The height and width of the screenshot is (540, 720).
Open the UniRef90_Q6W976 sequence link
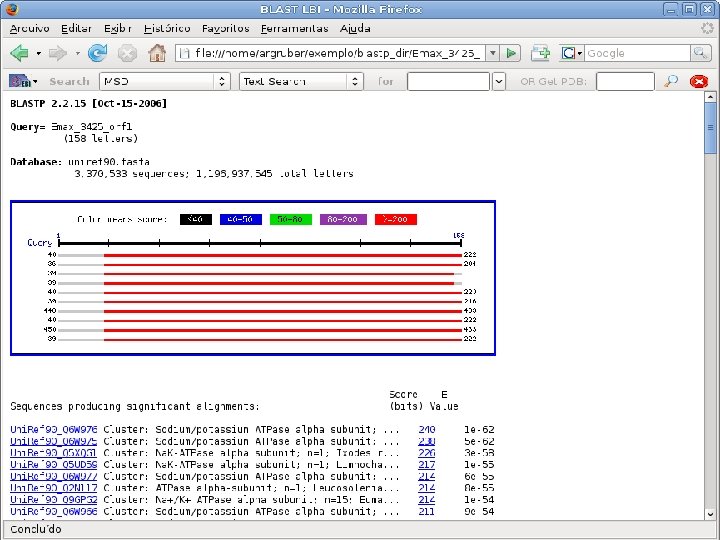(x=54, y=429)
